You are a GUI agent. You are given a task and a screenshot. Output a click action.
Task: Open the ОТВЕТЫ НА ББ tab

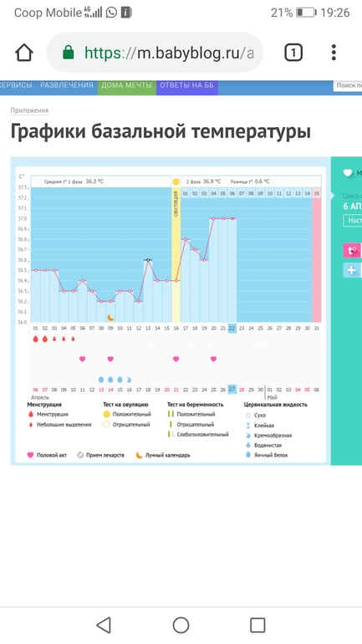[x=187, y=85]
